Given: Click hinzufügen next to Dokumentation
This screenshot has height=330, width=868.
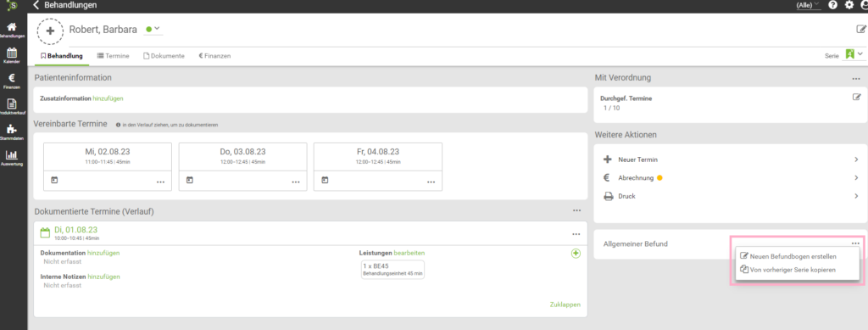Looking at the screenshot, I should 103,253.
